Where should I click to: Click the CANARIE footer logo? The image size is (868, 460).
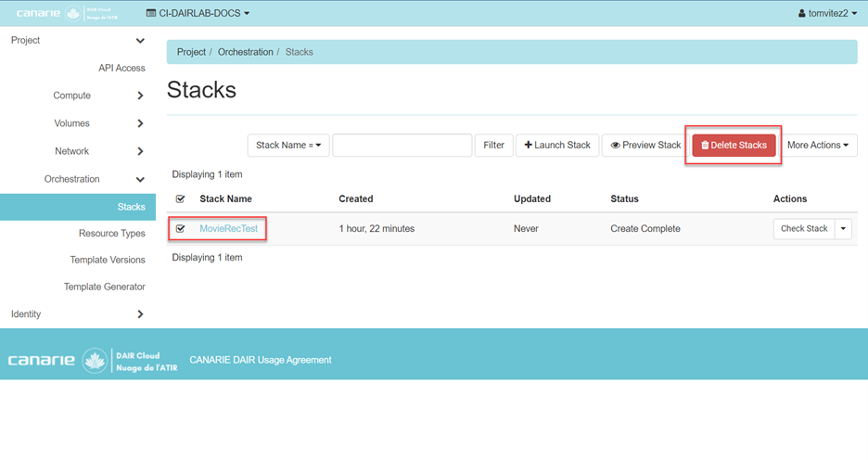pos(93,360)
